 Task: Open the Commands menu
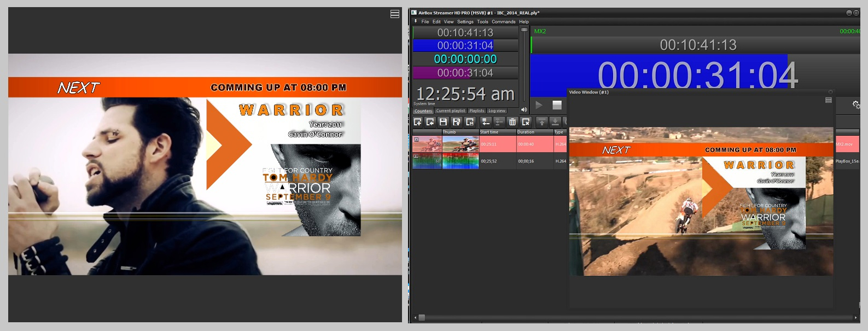coord(503,22)
